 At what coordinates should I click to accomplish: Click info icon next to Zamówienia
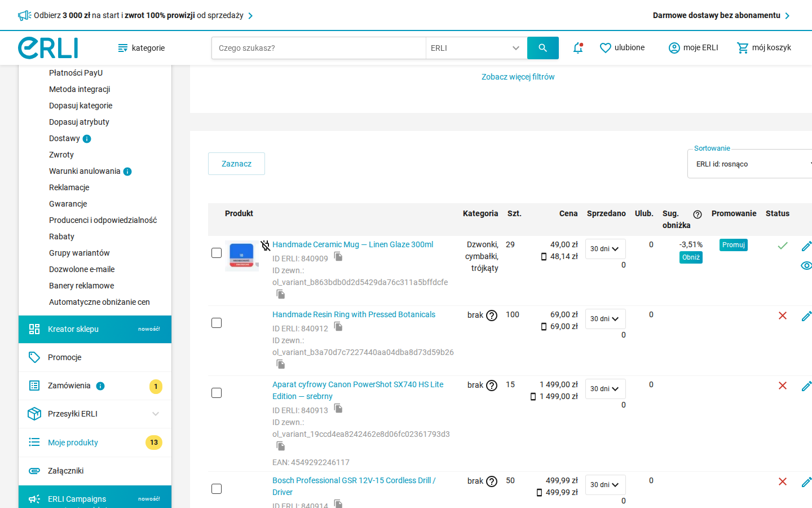[x=100, y=386]
